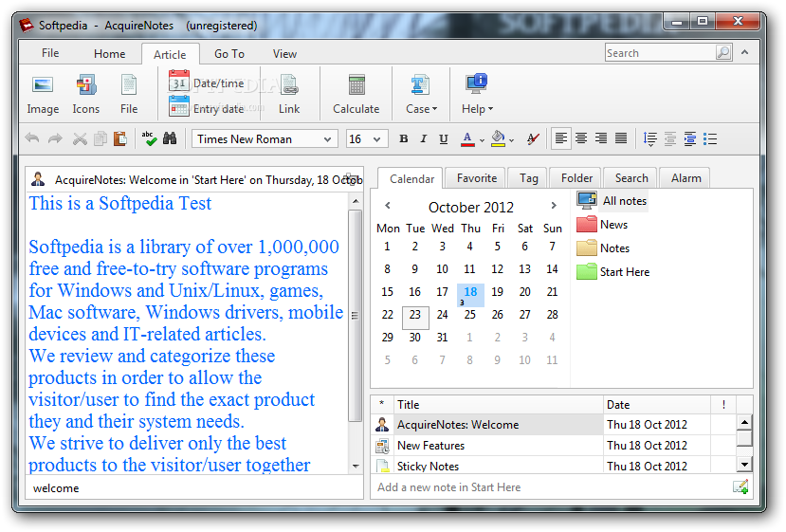
Task: Cut the selected text
Action: tap(80, 138)
